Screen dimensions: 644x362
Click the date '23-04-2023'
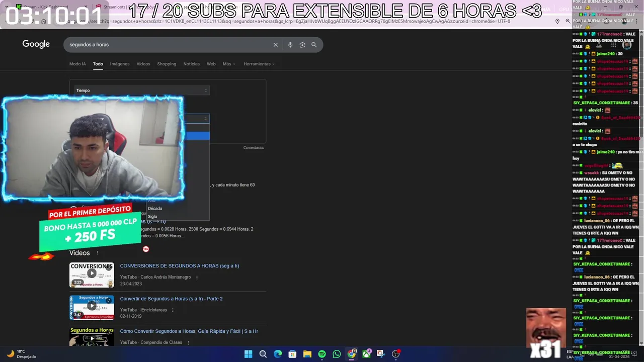pyautogui.click(x=131, y=284)
